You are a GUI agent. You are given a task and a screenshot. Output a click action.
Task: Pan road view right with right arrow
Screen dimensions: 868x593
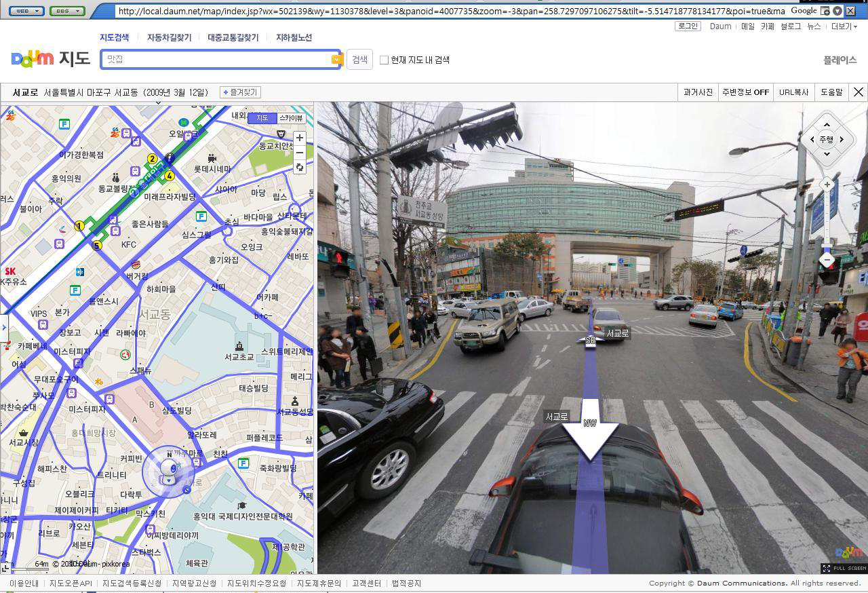pyautogui.click(x=842, y=140)
